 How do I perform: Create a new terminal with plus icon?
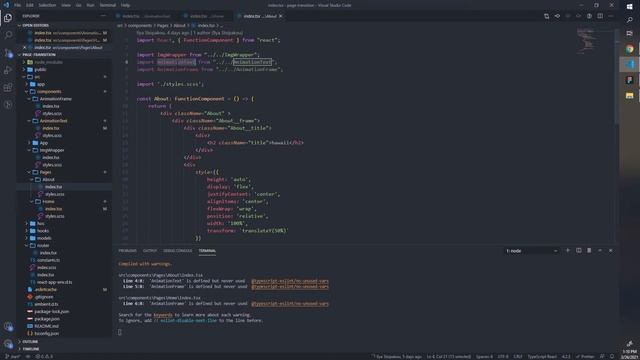pyautogui.click(x=567, y=251)
